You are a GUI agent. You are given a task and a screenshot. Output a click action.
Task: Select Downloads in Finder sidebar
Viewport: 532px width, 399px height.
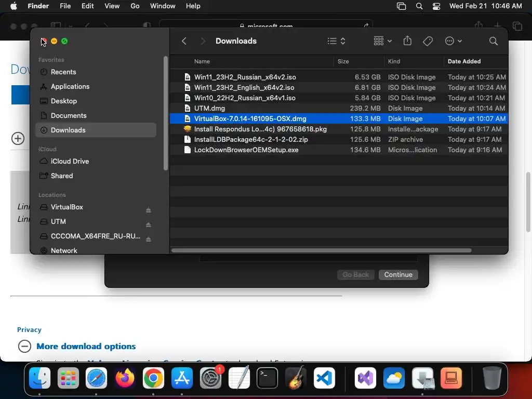tap(96, 130)
